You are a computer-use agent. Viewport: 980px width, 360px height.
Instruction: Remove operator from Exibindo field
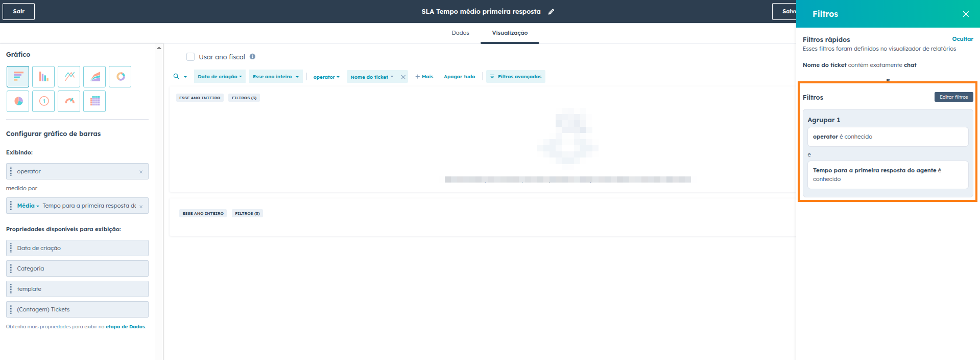(x=141, y=172)
